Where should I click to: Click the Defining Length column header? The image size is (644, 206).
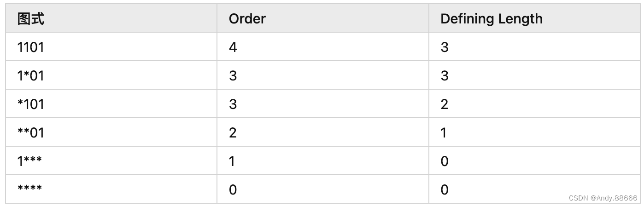point(492,19)
